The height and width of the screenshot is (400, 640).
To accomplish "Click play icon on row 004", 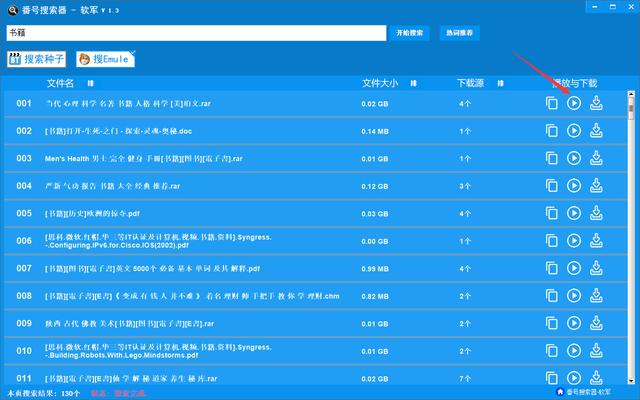I will pyautogui.click(x=574, y=186).
